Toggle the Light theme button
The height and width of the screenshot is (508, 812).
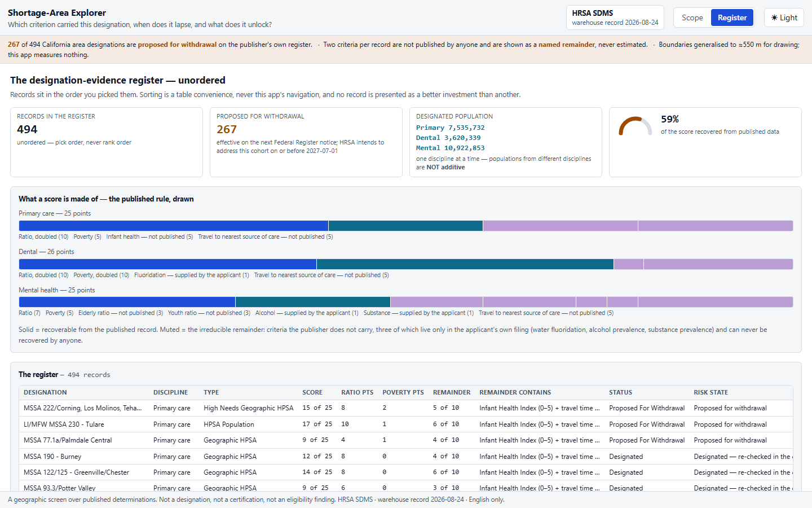784,17
